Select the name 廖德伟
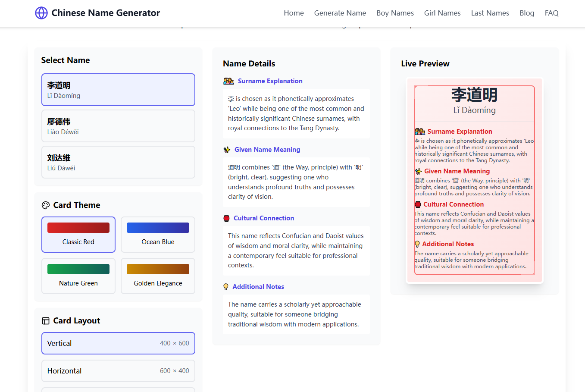Viewport: 585px width, 392px height. (x=118, y=126)
